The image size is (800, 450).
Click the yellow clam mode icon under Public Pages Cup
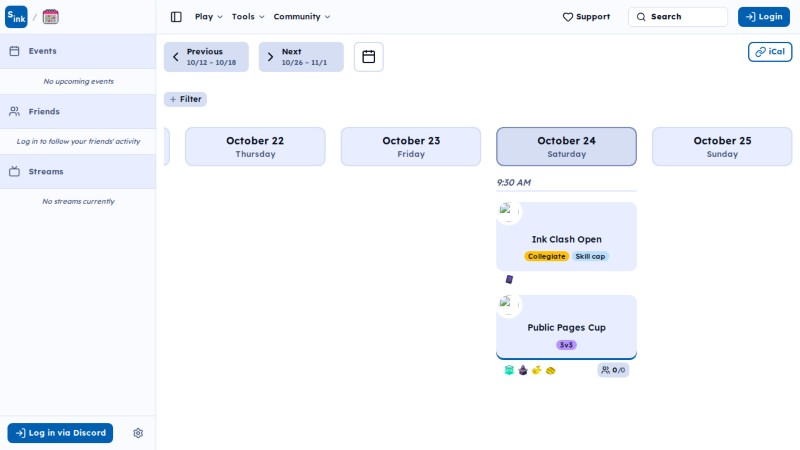coord(551,370)
